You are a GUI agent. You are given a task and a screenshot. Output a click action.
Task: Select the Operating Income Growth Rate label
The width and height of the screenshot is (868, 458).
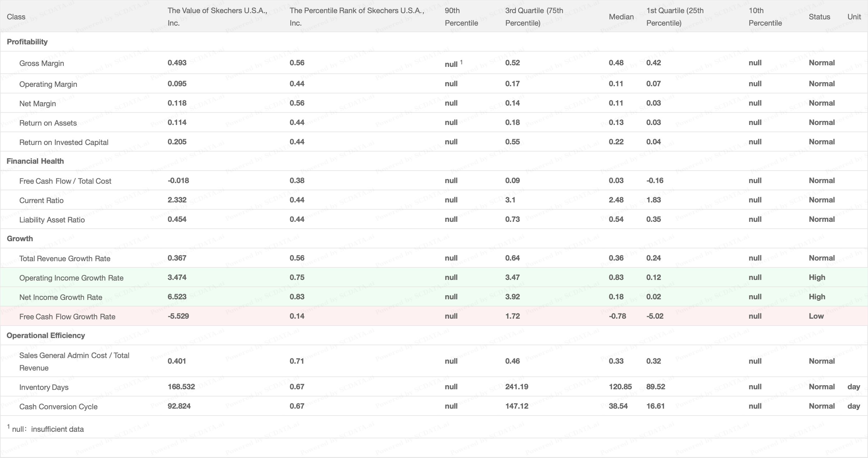[71, 278]
